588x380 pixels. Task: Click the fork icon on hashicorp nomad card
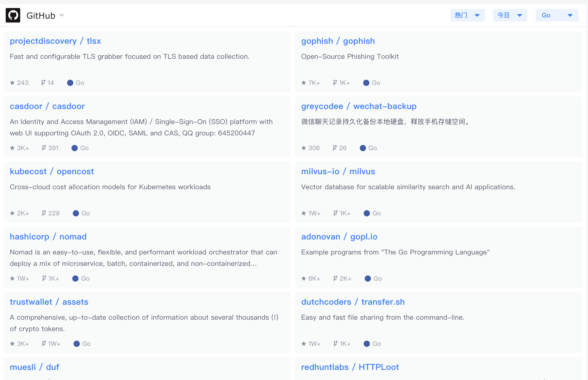pos(44,279)
